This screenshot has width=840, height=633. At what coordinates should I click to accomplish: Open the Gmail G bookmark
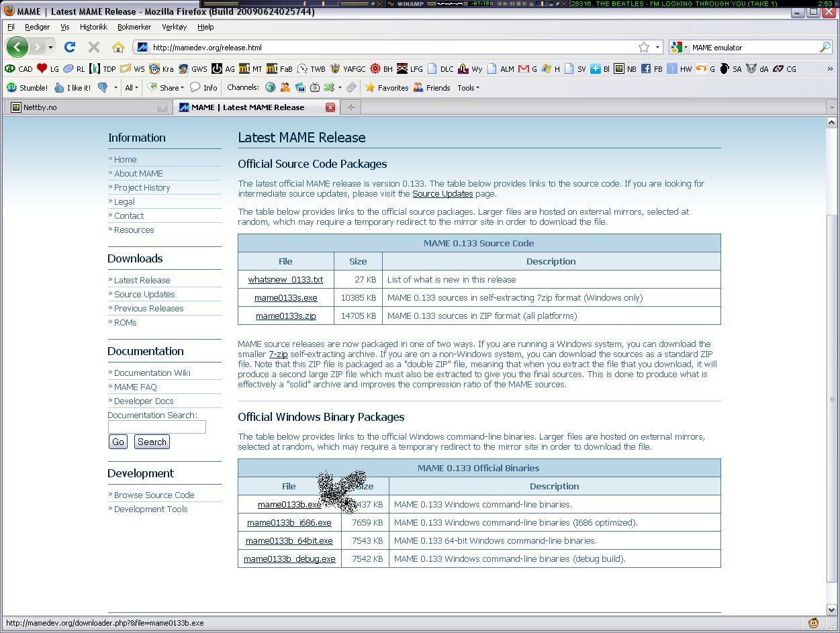(528, 68)
